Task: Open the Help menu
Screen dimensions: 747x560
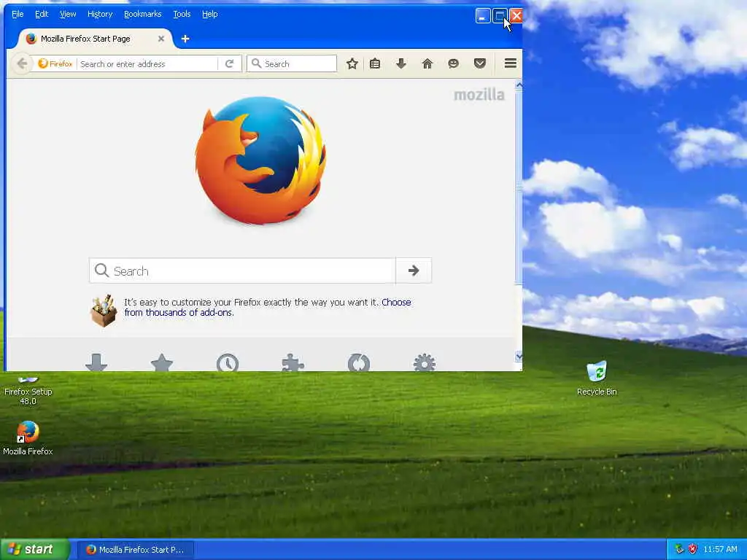Action: tap(209, 14)
